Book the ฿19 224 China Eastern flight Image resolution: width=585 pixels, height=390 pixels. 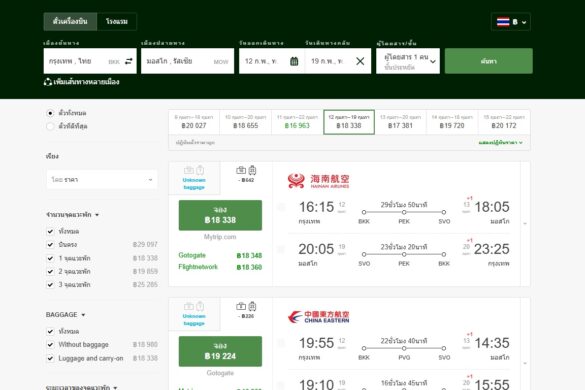point(220,351)
